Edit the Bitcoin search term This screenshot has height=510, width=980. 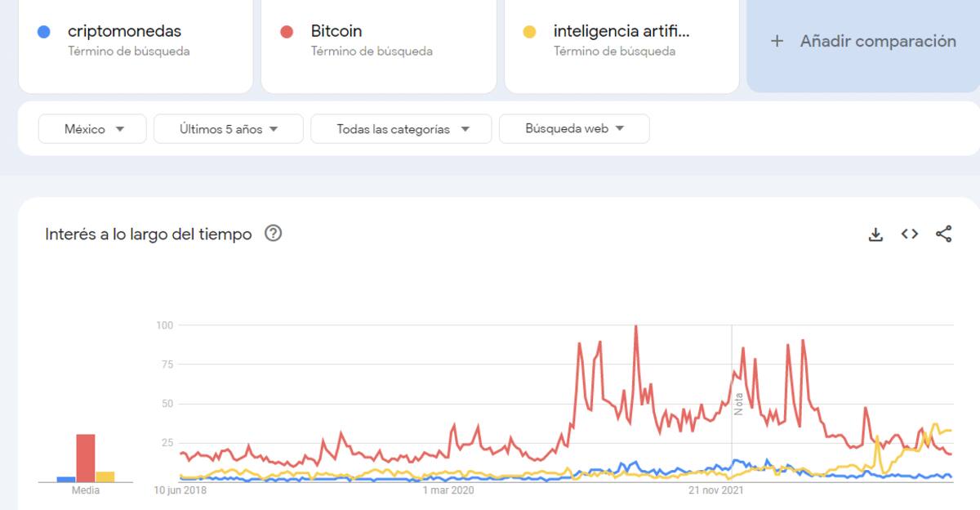pyautogui.click(x=336, y=32)
